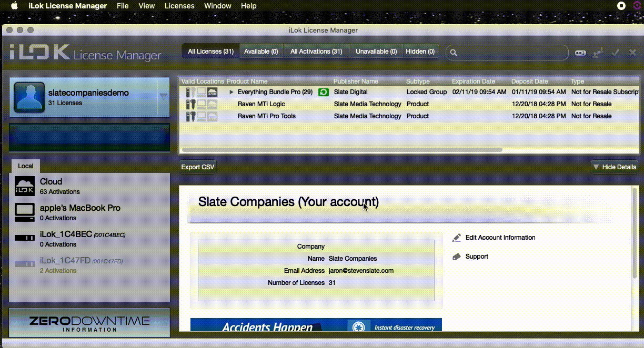
Task: Click the X icon in the toolbar
Action: click(x=632, y=53)
